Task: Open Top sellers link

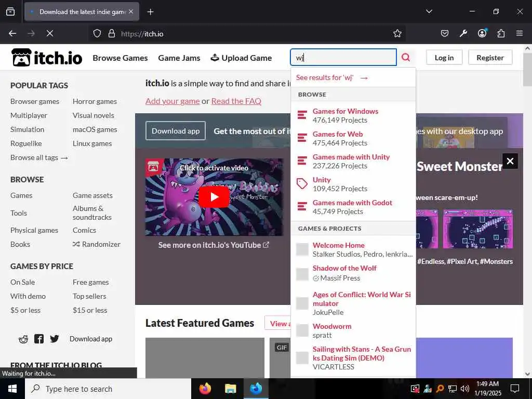Action: (x=89, y=296)
